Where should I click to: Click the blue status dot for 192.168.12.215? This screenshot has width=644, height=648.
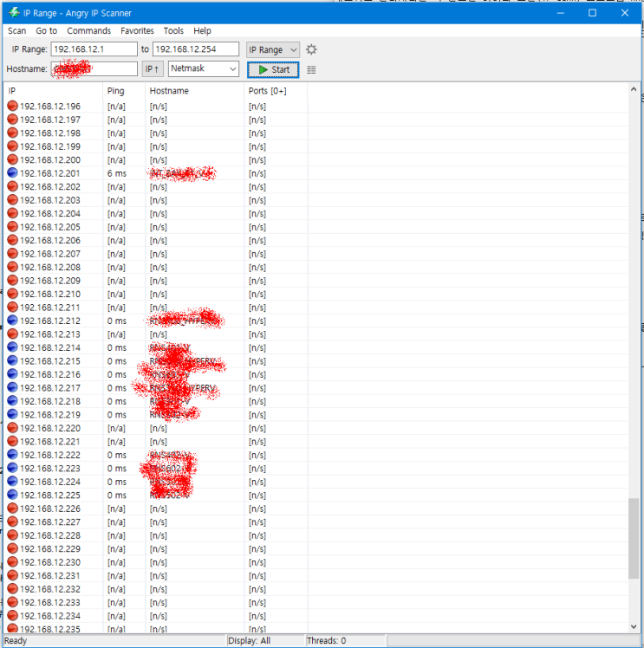tap(12, 360)
